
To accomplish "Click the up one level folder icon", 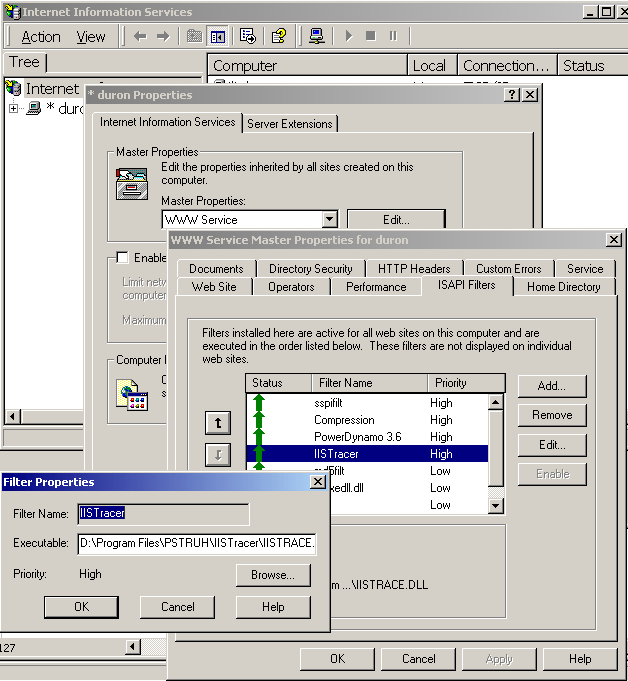I will 194,36.
